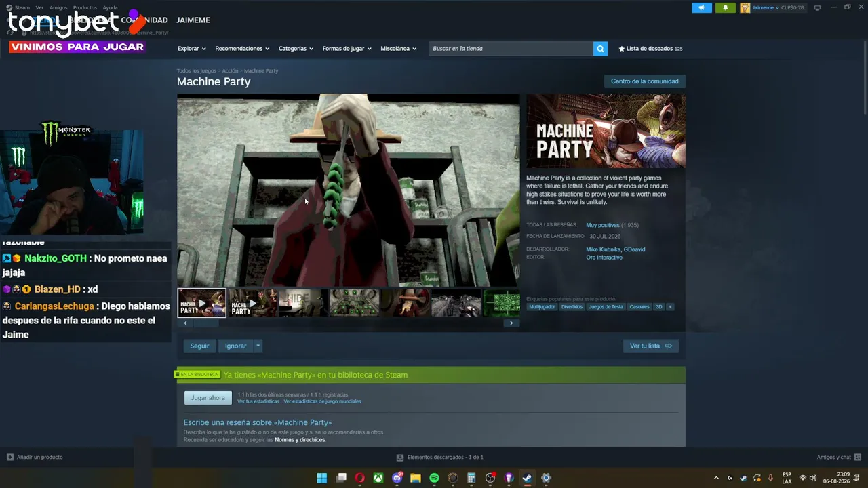Open the gear settings app on the taskbar
The width and height of the screenshot is (868, 488).
pyautogui.click(x=546, y=478)
